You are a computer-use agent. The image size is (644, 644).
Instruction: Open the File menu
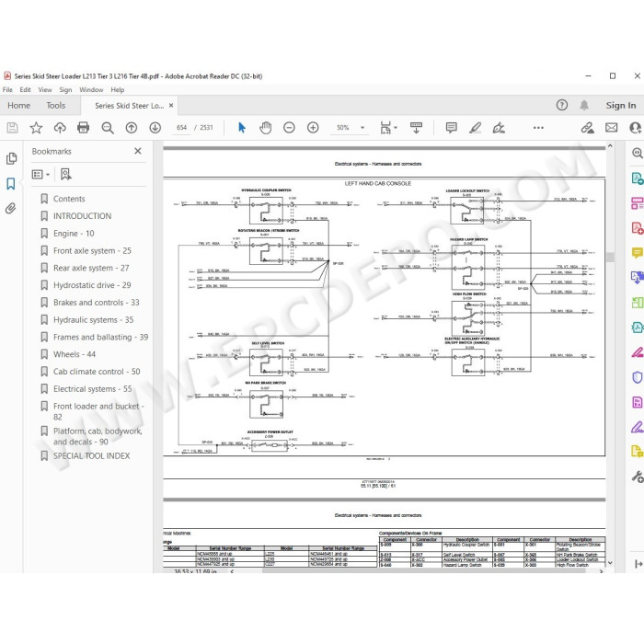click(7, 89)
